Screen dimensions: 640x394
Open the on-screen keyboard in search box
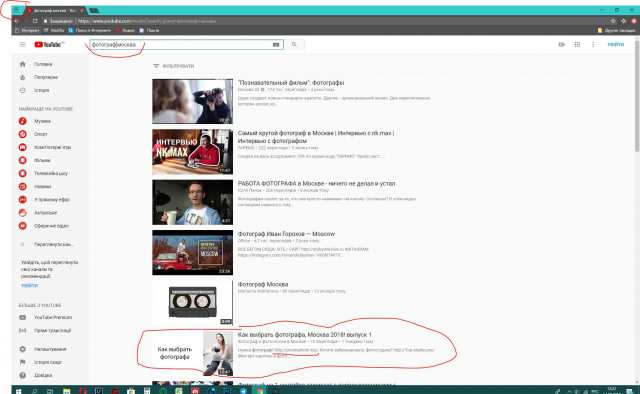click(276, 45)
